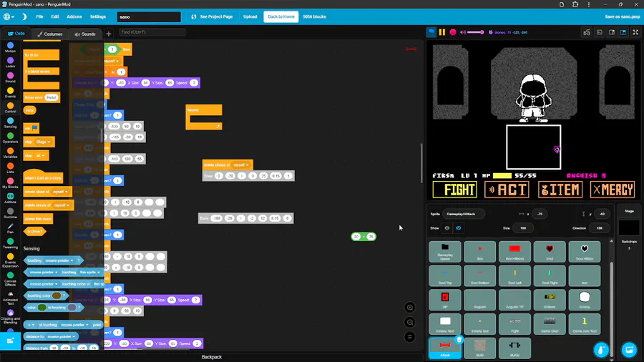
Task: Select the Animated Text category
Action: 10,297
